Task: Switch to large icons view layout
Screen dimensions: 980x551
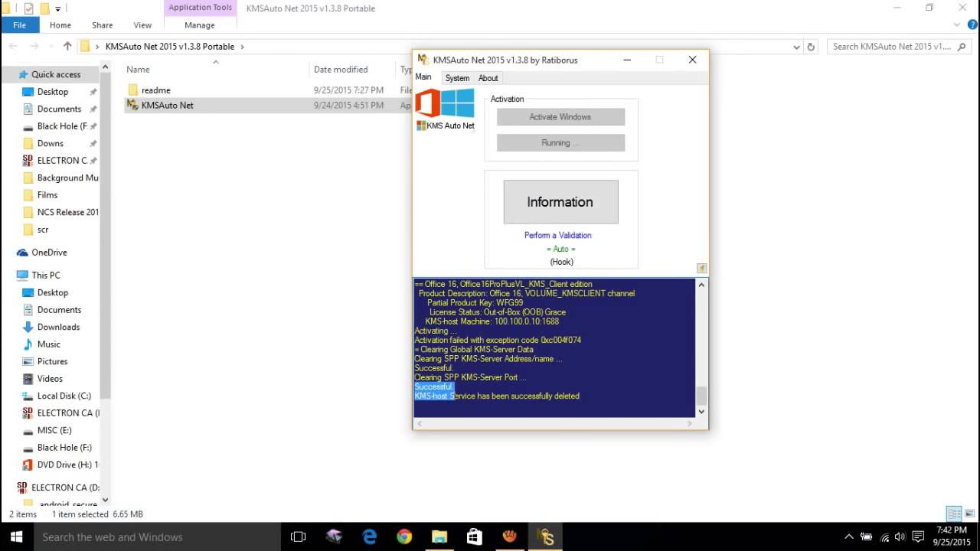Action: pos(969,514)
